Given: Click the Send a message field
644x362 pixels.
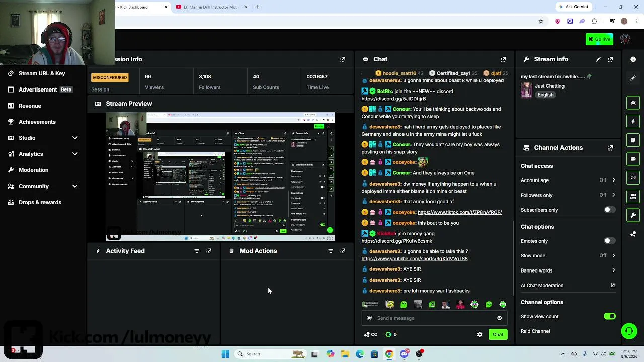Looking at the screenshot, I should point(434,318).
